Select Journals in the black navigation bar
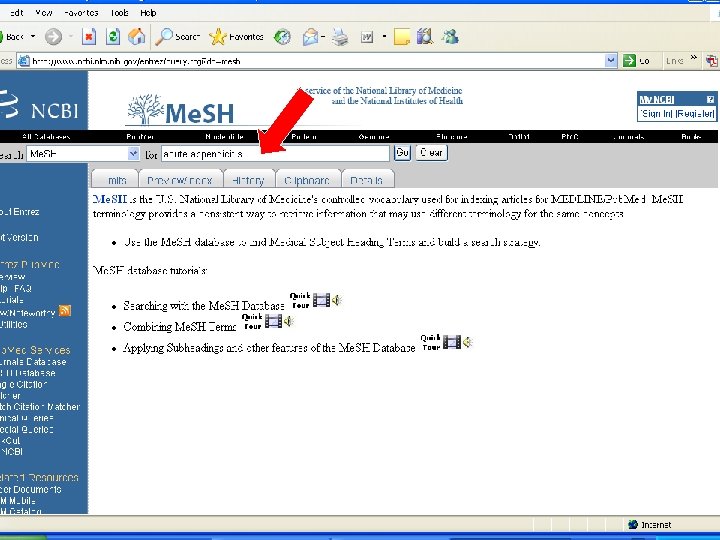This screenshot has height=540, width=720. (x=629, y=137)
